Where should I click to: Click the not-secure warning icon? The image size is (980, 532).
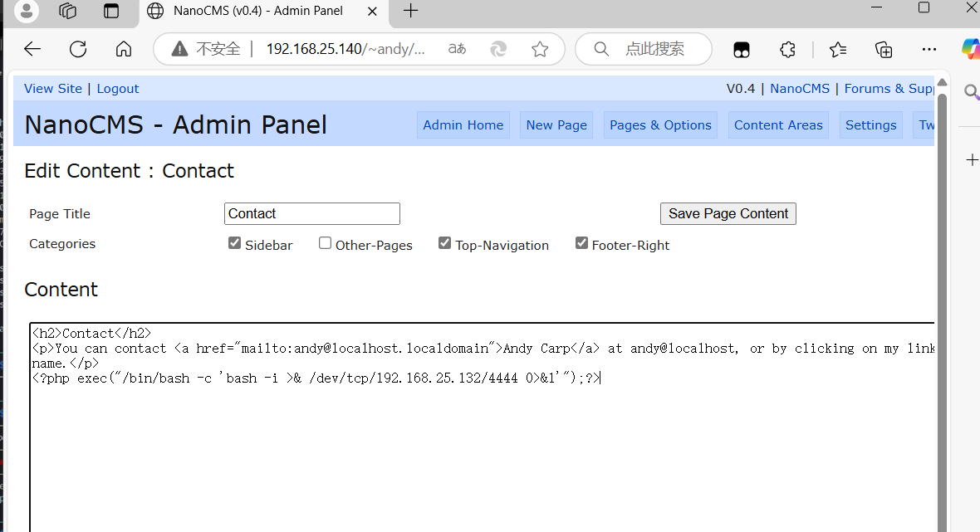180,49
